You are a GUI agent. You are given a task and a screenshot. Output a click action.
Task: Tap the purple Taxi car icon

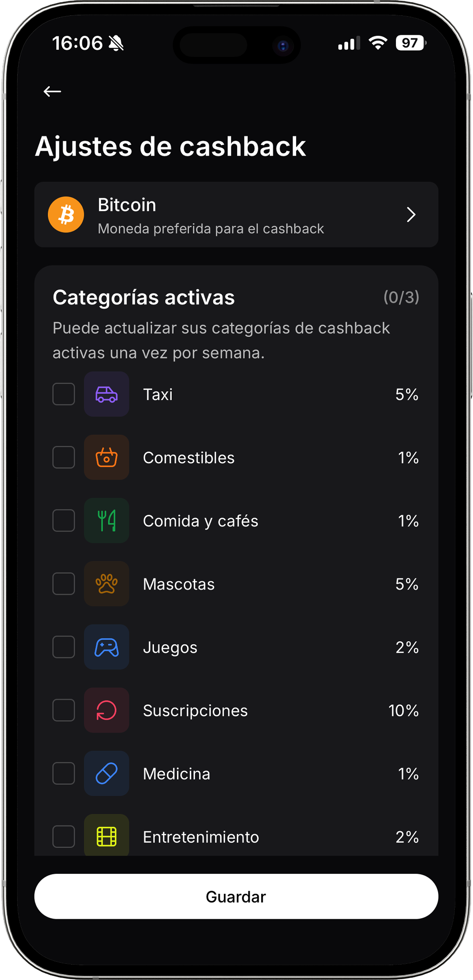107,394
